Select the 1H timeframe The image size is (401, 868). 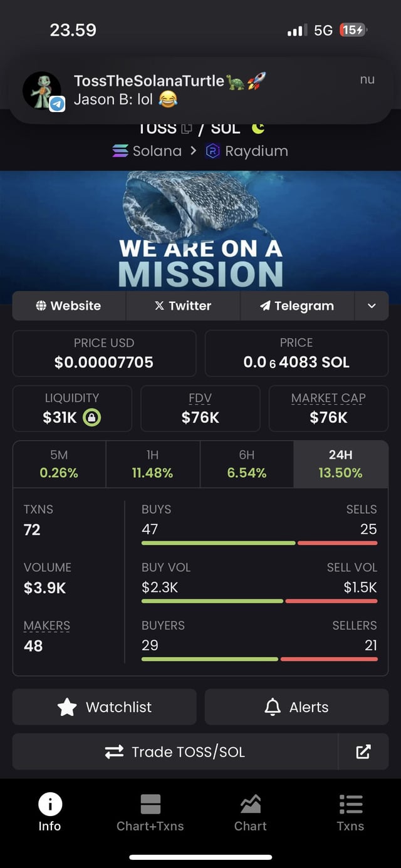[x=152, y=464]
